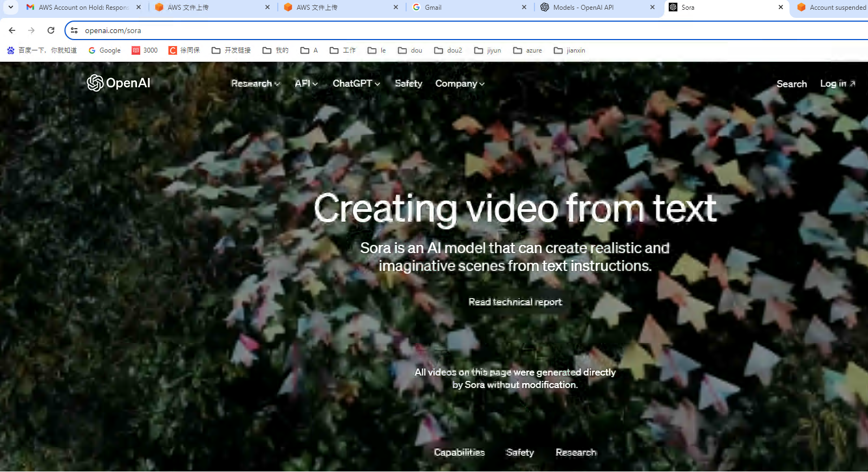Open the Safety page from top nav
Viewport: 868px width, 472px height.
(x=408, y=83)
